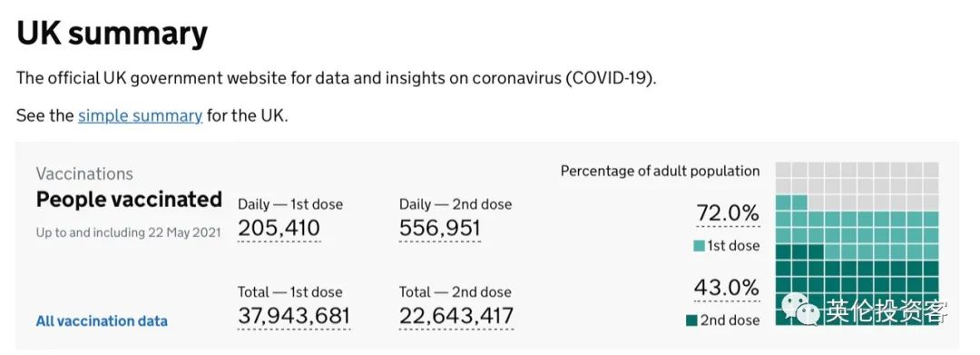Click total 1st dose number 37,943,681
980x355 pixels.
(x=294, y=316)
